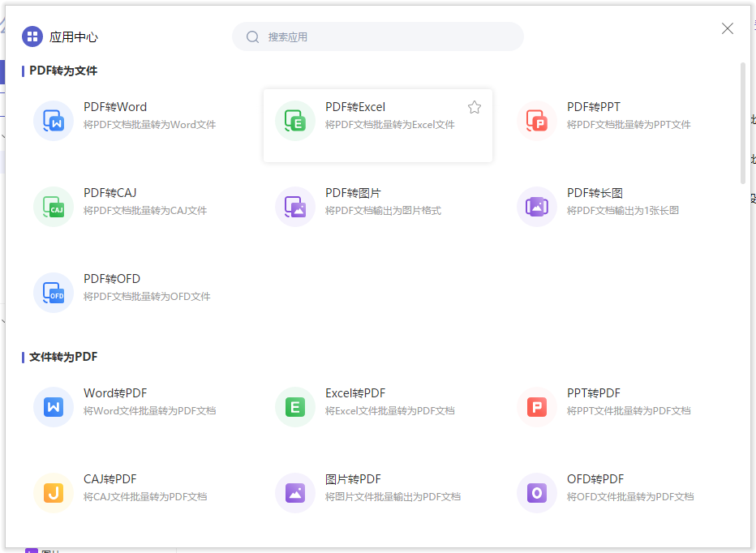756x553 pixels.
Task: Click description 将PDF文档批量转为Word文件
Action: pyautogui.click(x=149, y=125)
